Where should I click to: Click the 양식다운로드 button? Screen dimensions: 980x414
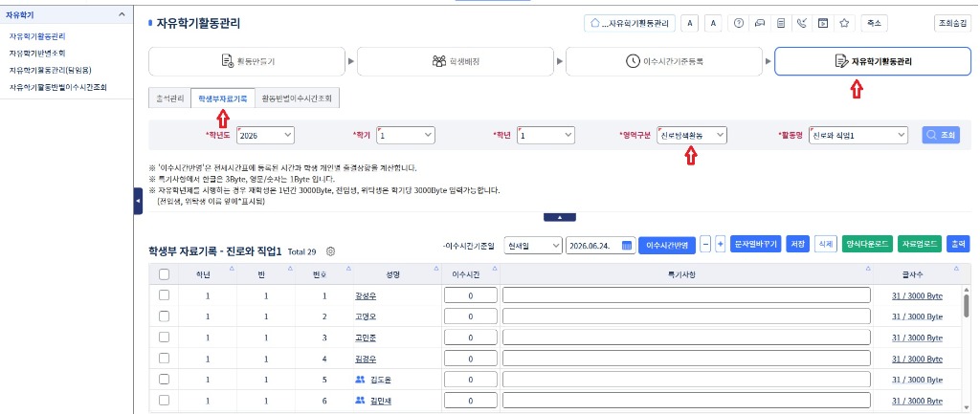[x=867, y=245]
